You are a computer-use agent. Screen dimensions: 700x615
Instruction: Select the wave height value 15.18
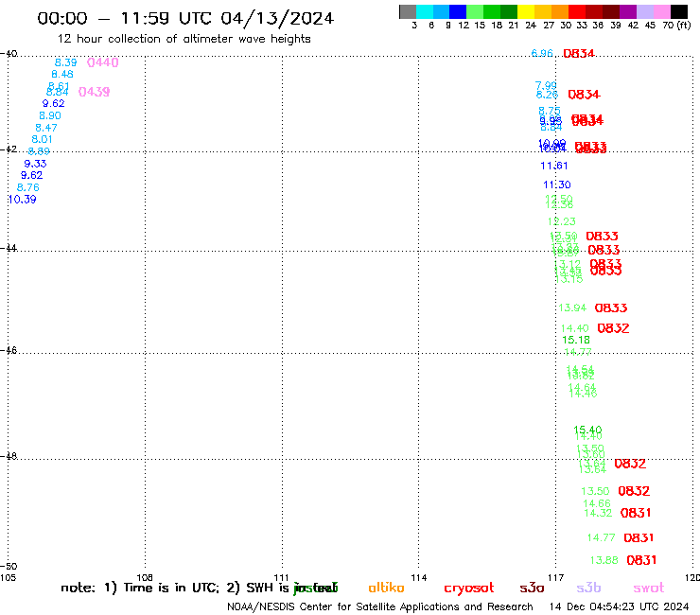(x=576, y=341)
